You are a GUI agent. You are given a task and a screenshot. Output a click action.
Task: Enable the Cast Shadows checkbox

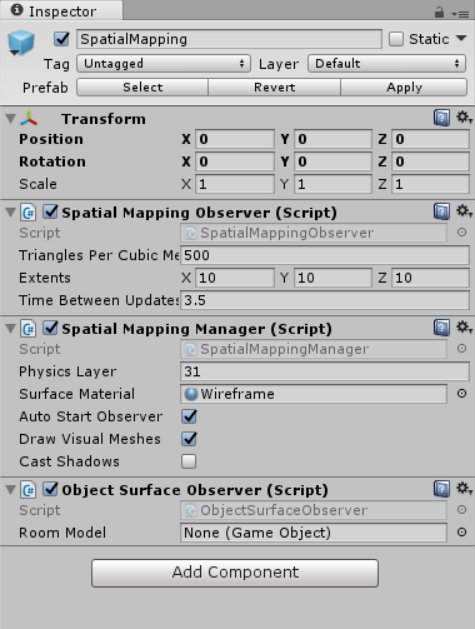(x=189, y=461)
